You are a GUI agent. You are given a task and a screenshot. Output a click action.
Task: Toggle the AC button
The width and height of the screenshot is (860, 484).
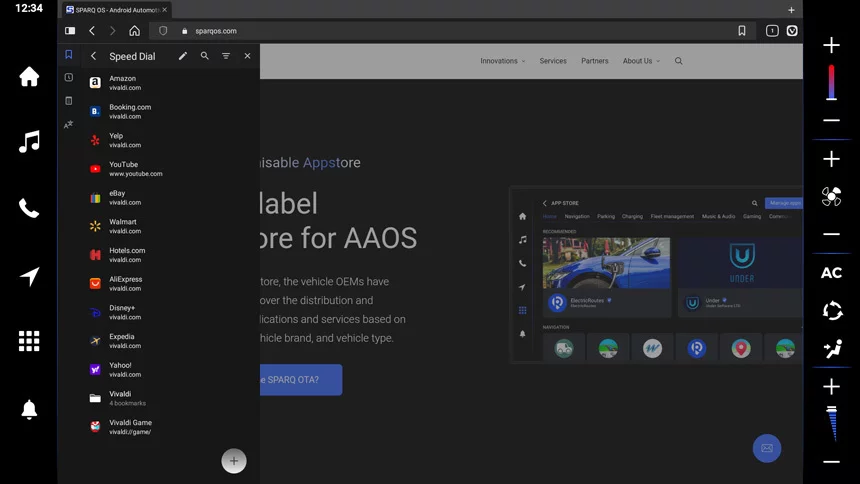coord(831,273)
